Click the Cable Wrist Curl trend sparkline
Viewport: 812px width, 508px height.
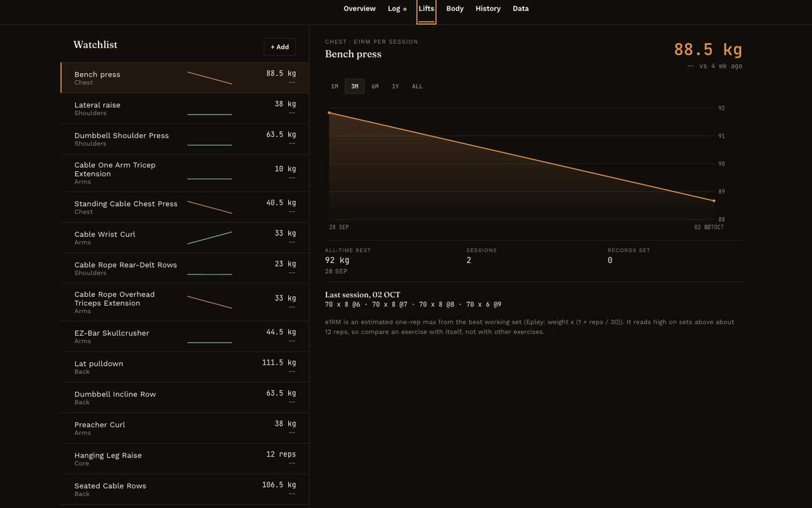209,237
